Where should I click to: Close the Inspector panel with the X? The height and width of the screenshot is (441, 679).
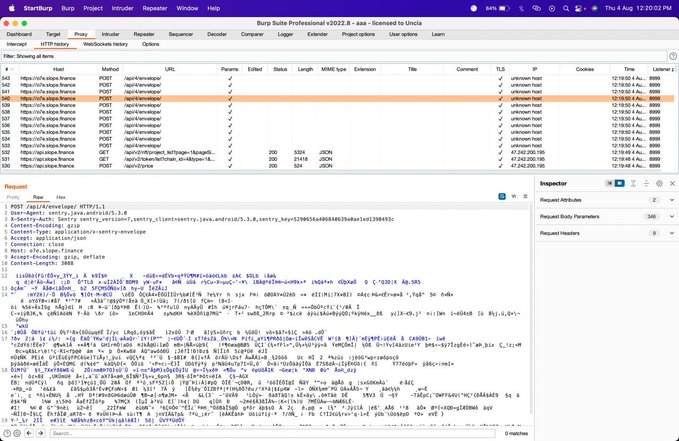click(x=672, y=183)
